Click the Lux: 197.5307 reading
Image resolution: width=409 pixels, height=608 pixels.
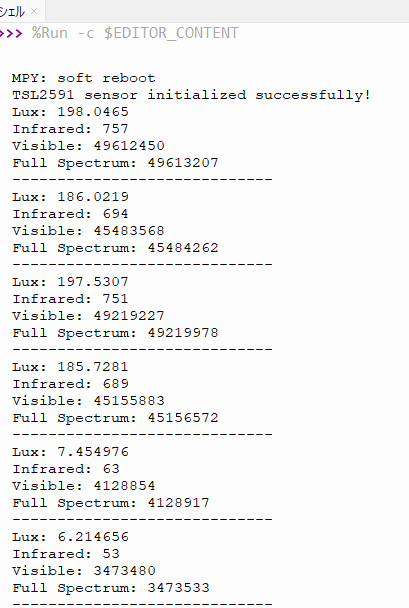point(70,282)
